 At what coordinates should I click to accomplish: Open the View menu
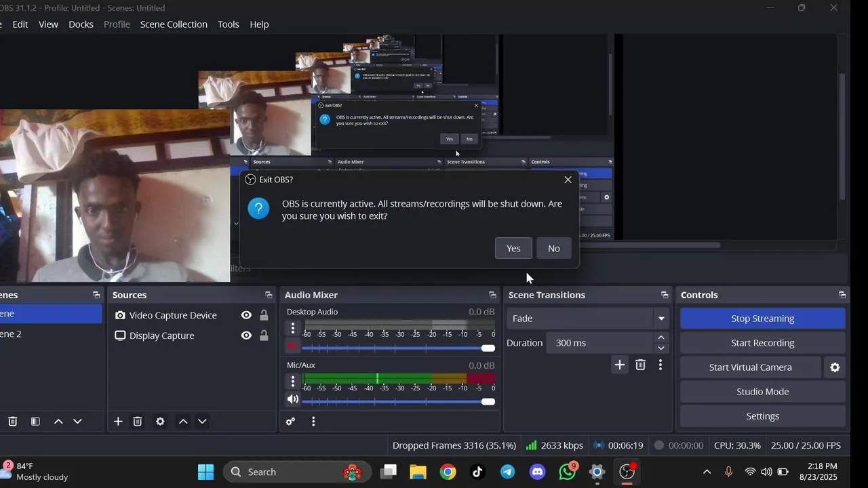pyautogui.click(x=48, y=24)
